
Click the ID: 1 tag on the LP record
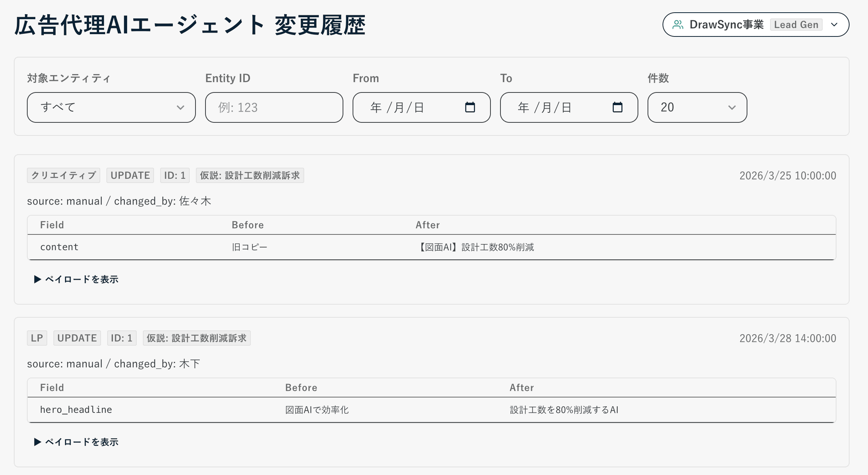(x=121, y=338)
